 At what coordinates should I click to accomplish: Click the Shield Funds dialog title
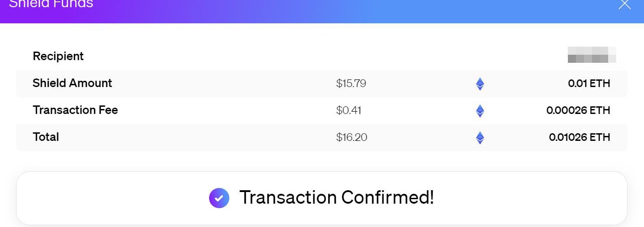[51, 4]
